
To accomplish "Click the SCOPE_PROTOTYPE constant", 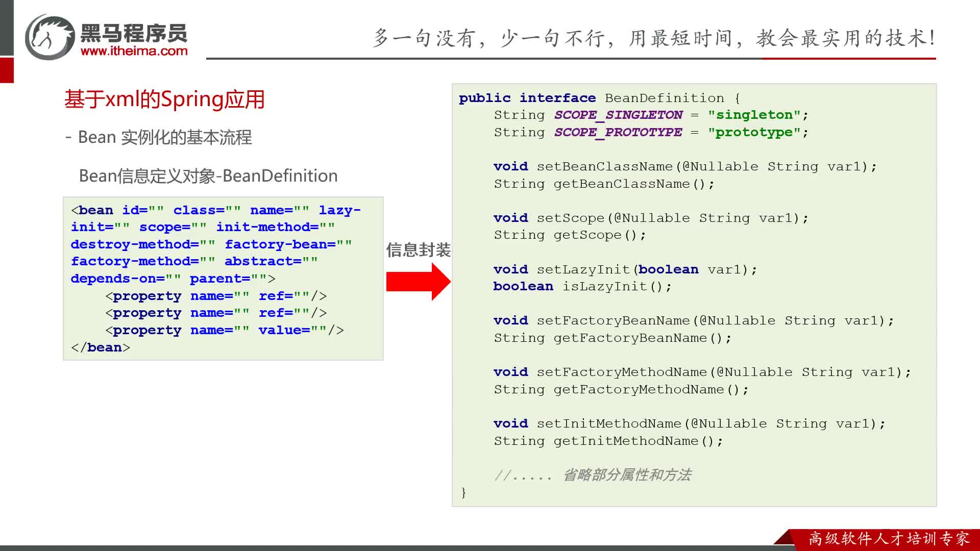I will pyautogui.click(x=618, y=132).
